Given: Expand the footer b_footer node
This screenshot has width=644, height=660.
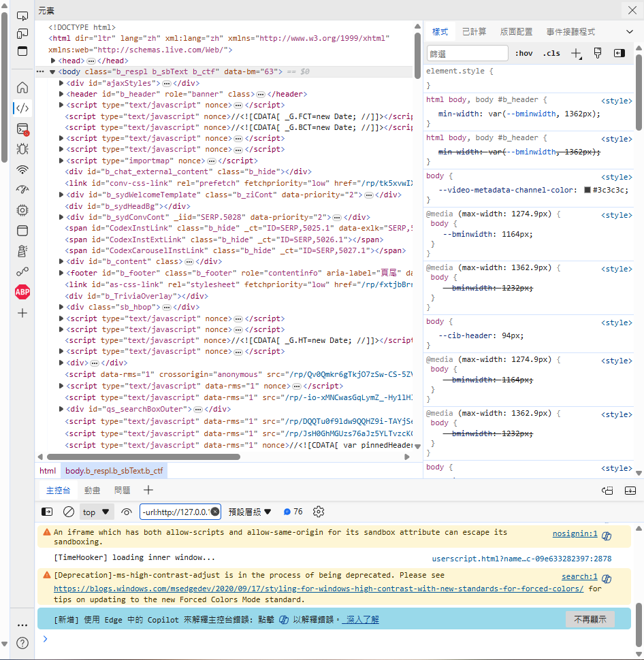Looking at the screenshot, I should point(61,273).
